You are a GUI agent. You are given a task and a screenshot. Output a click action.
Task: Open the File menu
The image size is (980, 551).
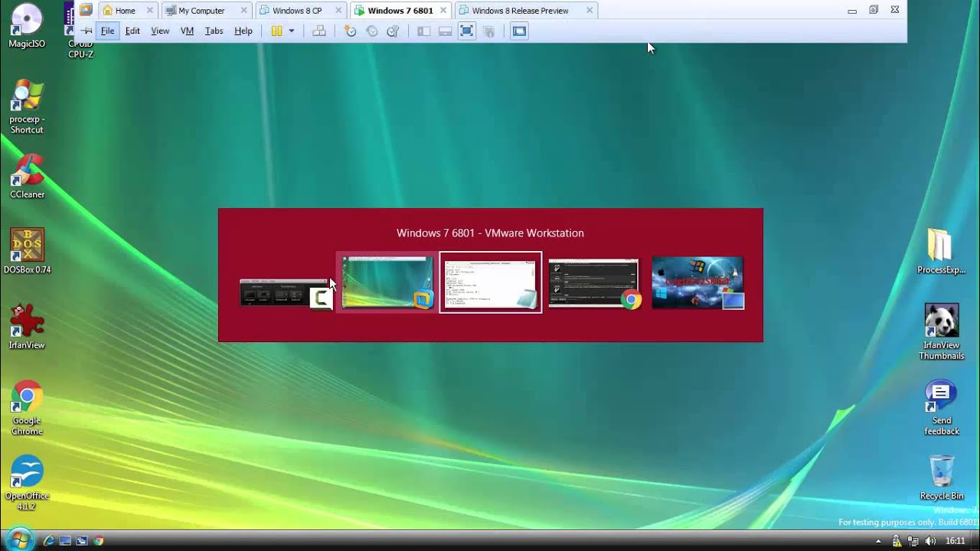coord(108,31)
